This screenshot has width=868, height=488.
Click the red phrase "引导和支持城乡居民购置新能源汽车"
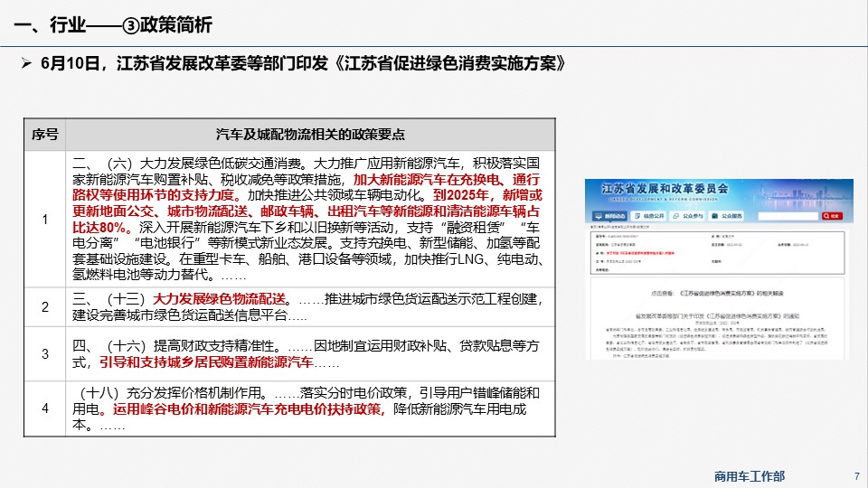click(206, 362)
